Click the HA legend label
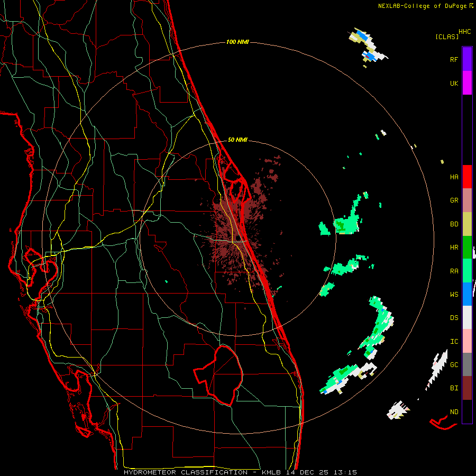 454,177
